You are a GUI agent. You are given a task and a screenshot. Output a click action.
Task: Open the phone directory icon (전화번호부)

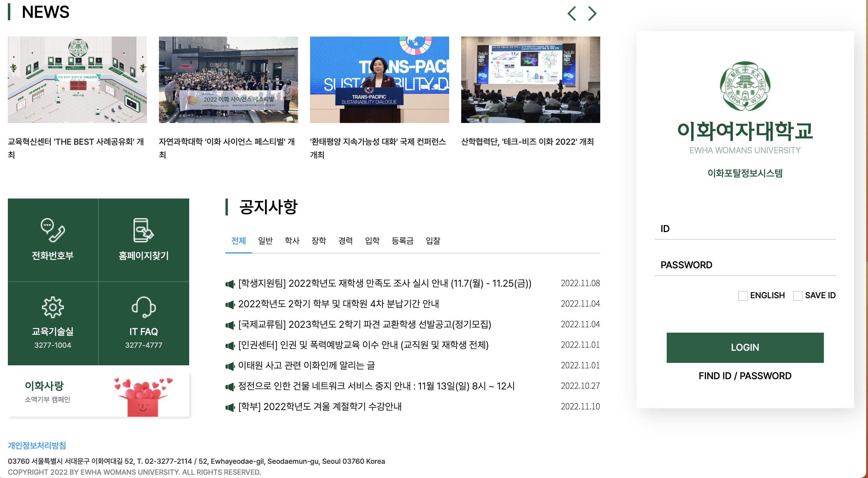[x=53, y=231]
